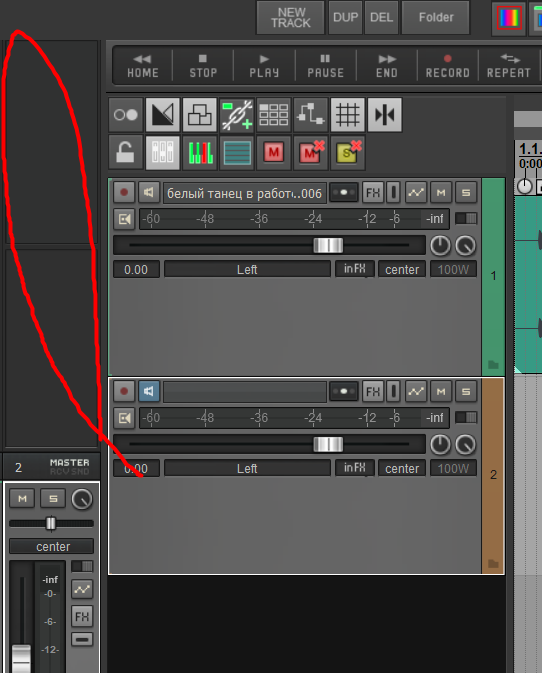Show the mixer faders icon
542x673 pixels.
[163, 152]
